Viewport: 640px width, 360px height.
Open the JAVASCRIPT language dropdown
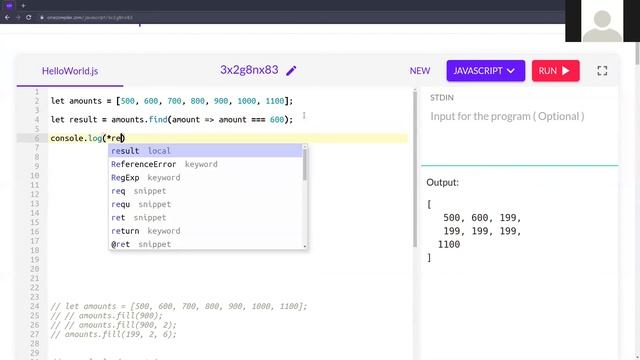(486, 71)
